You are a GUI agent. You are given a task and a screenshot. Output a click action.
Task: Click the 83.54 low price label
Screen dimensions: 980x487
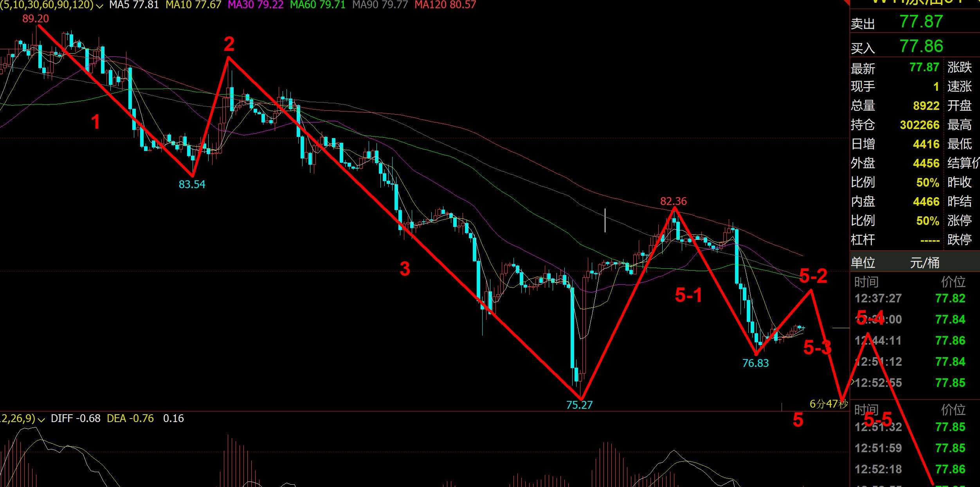coord(192,184)
